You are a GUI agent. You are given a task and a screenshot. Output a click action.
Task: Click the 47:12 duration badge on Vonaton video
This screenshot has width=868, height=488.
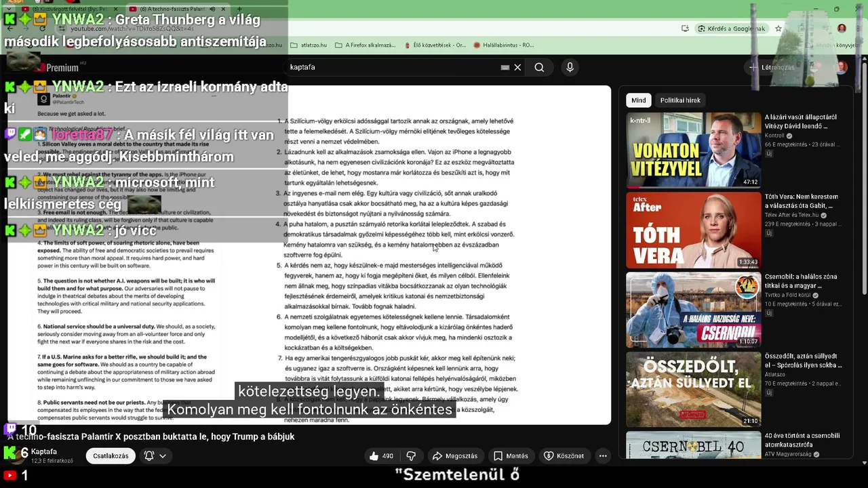coord(750,182)
